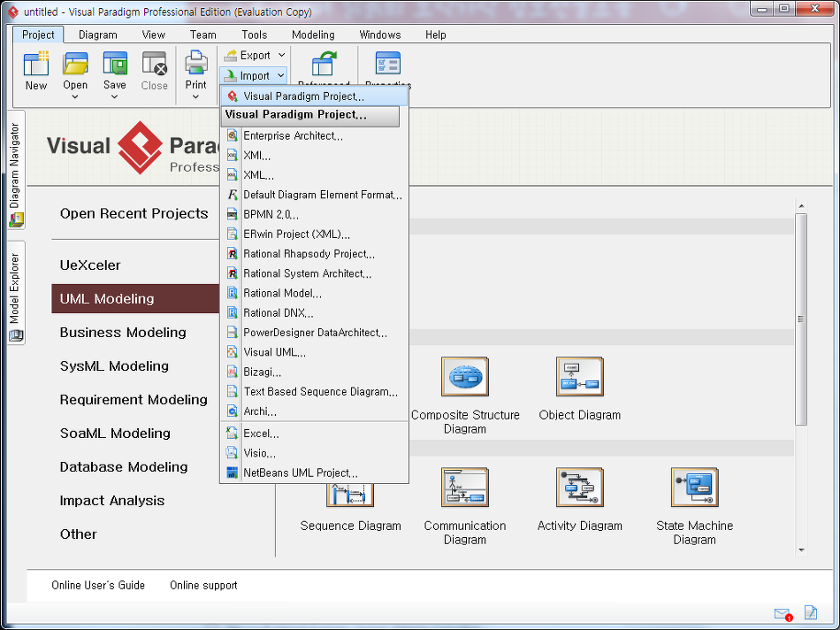Import from Rational System Architect...
The height and width of the screenshot is (630, 840).
pyautogui.click(x=314, y=273)
